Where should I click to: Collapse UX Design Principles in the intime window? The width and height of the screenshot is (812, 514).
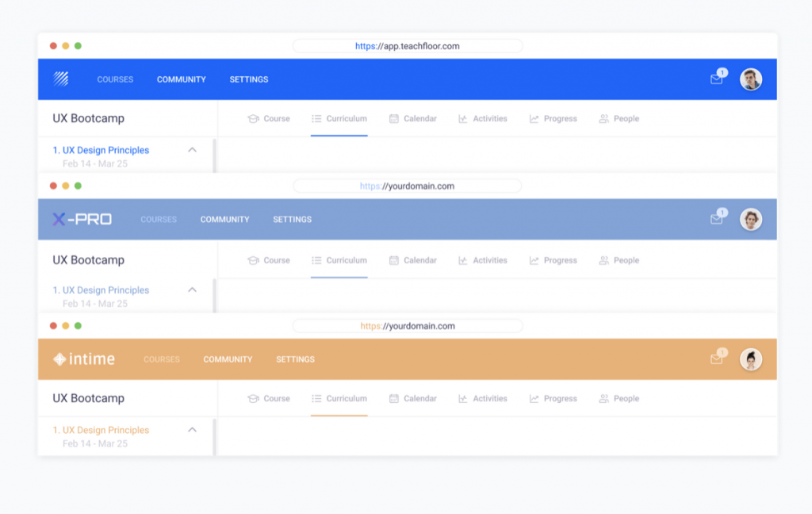pyautogui.click(x=192, y=430)
